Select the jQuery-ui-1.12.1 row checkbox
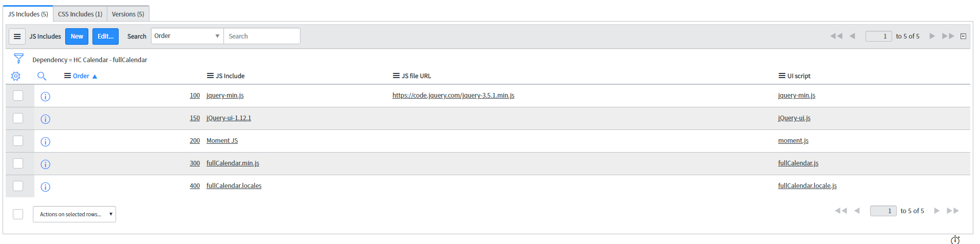The height and width of the screenshot is (244, 980). pyautogui.click(x=18, y=118)
